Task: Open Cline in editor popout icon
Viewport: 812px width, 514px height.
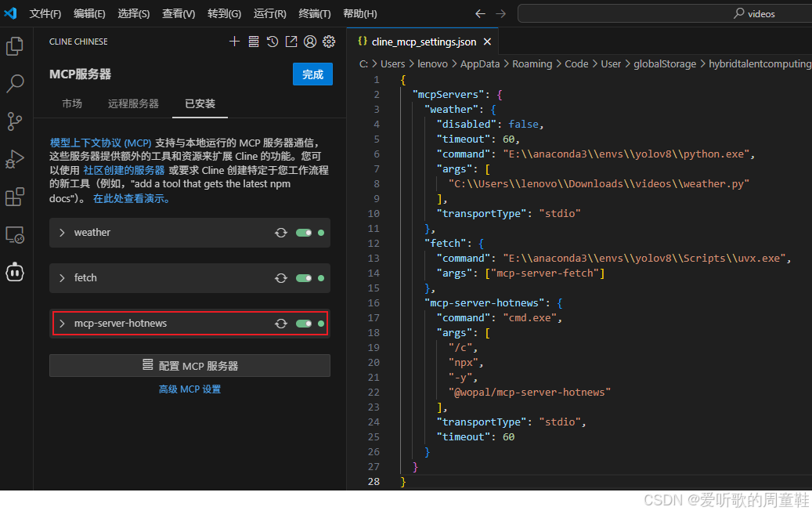Action: [x=291, y=42]
